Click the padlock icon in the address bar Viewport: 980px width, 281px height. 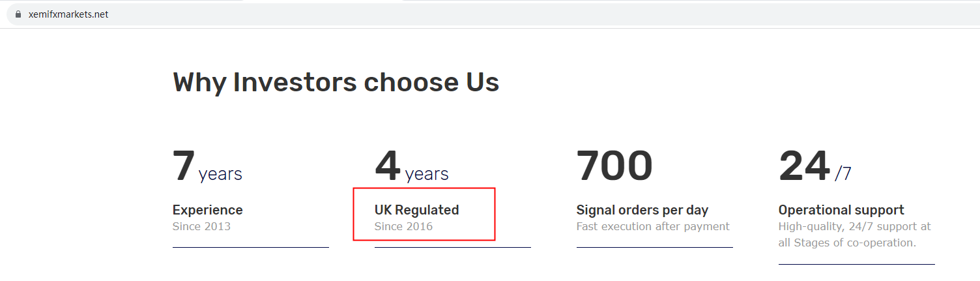click(18, 14)
